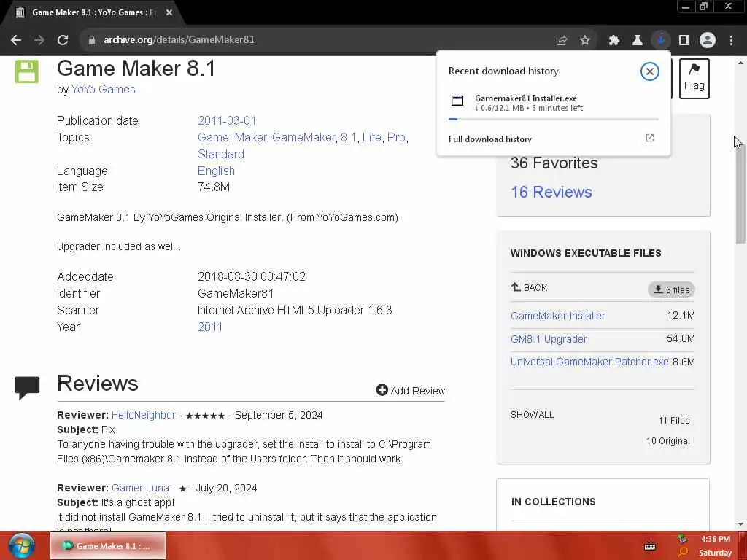Click identifier value GameMaker81
The height and width of the screenshot is (560, 747).
click(236, 293)
